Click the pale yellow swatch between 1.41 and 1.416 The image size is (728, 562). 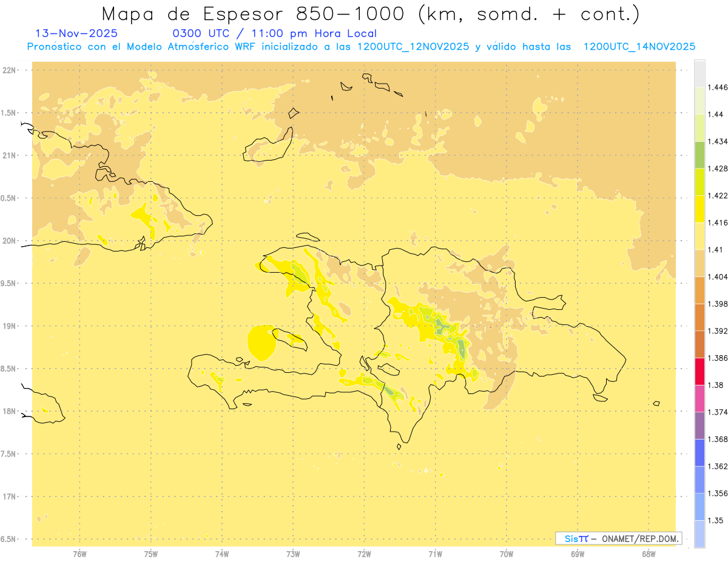[699, 236]
